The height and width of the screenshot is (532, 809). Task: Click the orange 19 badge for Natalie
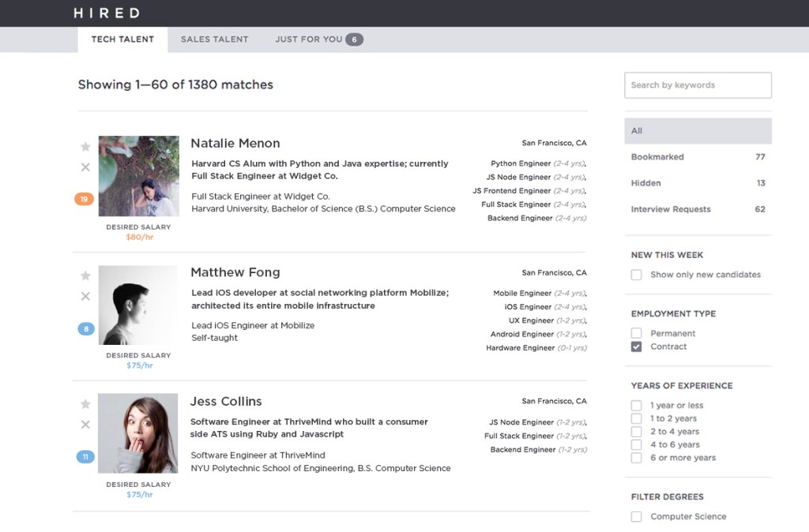tap(85, 199)
